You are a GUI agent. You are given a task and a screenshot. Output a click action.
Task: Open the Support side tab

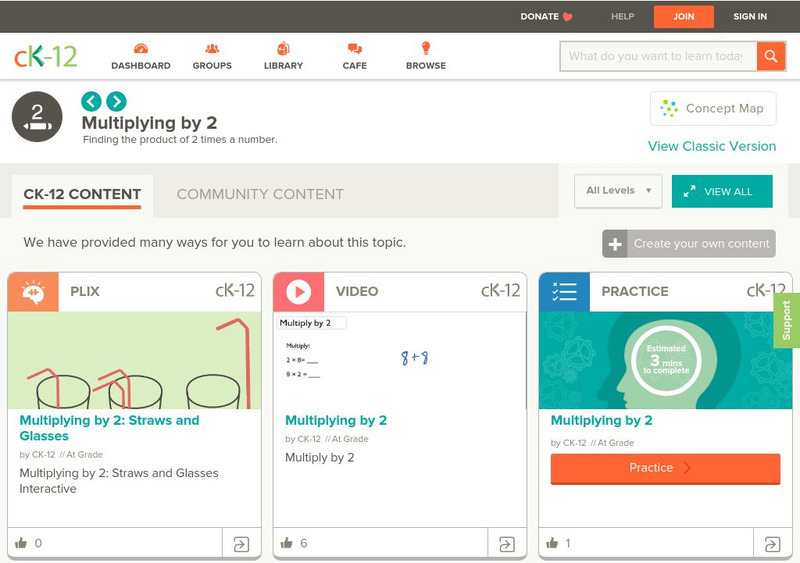point(787,321)
